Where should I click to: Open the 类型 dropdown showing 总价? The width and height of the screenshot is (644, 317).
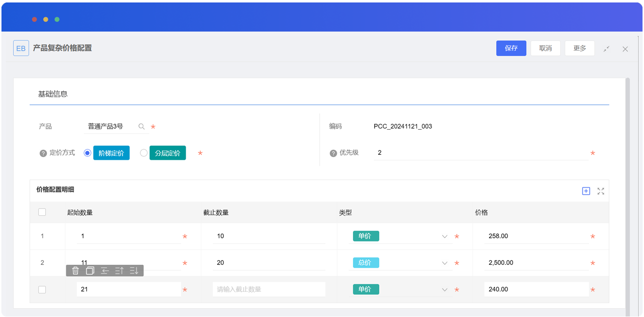[445, 263]
